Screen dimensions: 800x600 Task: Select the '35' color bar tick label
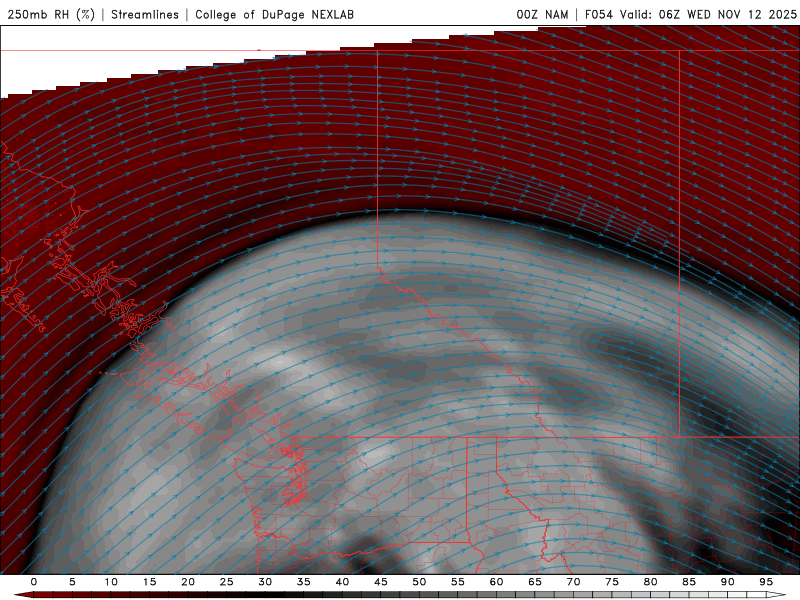click(x=304, y=582)
